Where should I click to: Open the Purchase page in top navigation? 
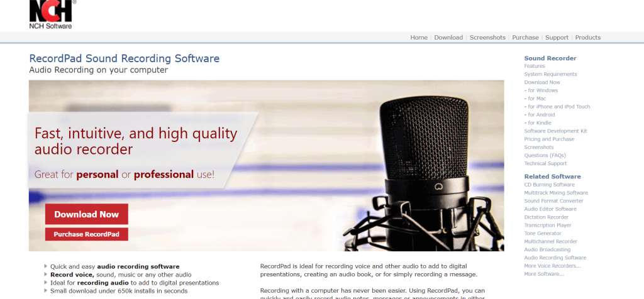coord(525,37)
